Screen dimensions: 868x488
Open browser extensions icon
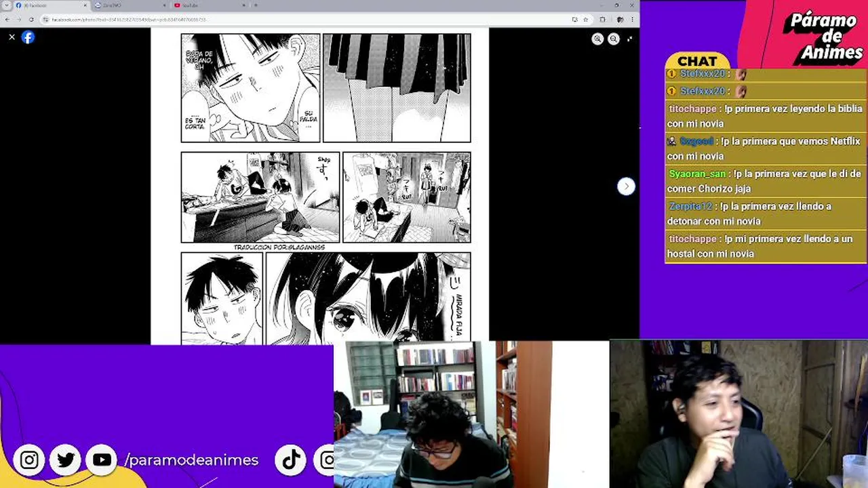coord(602,20)
